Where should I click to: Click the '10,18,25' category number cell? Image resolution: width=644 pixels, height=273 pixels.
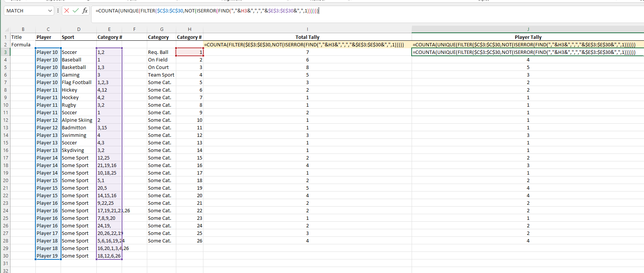pos(109,173)
